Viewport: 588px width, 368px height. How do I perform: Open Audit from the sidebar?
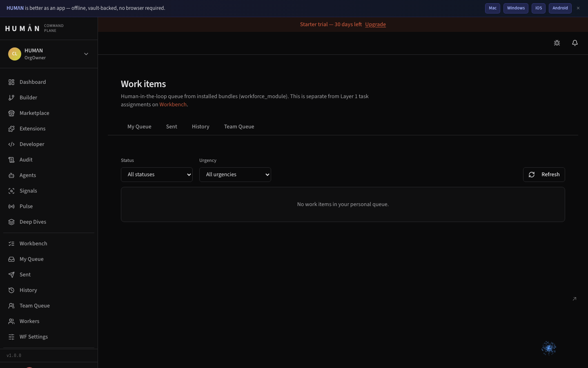49,160
